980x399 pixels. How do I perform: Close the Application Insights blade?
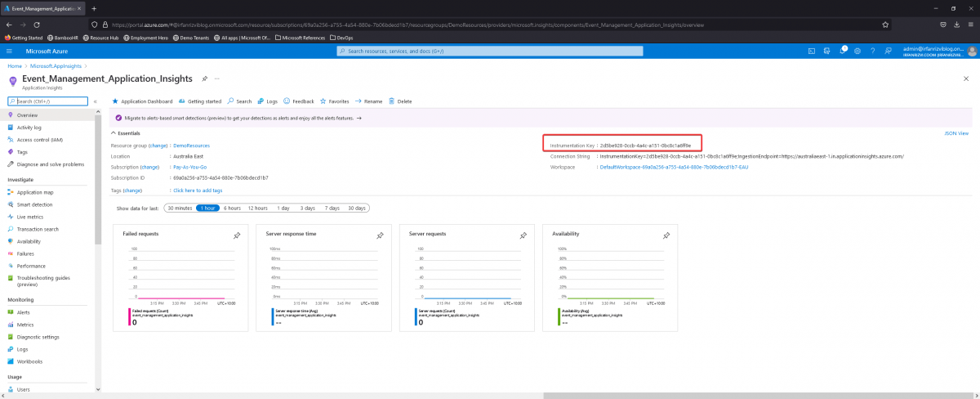pyautogui.click(x=967, y=79)
